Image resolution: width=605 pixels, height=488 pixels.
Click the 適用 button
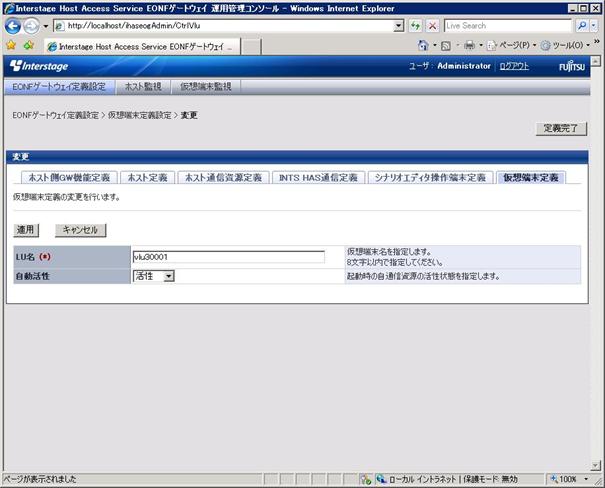click(x=26, y=230)
